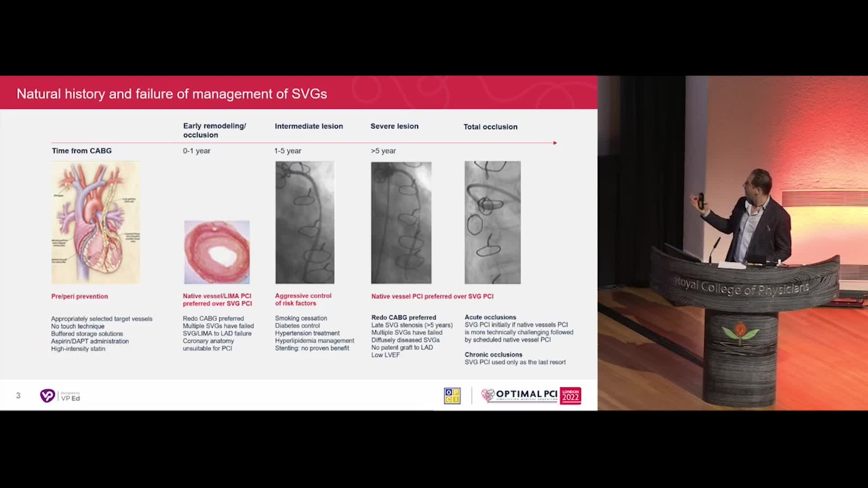The image size is (868, 488).
Task: Click the Optimal PCI heart logo
Action: click(488, 395)
